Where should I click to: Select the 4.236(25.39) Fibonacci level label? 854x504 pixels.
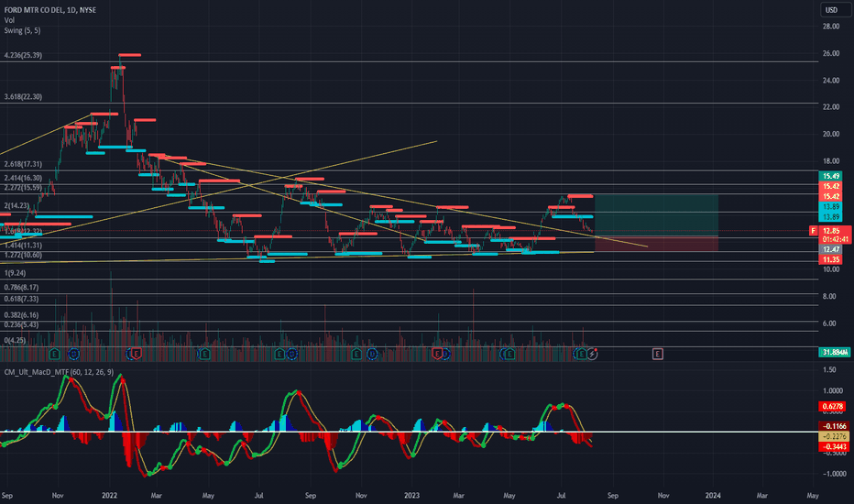[23, 55]
